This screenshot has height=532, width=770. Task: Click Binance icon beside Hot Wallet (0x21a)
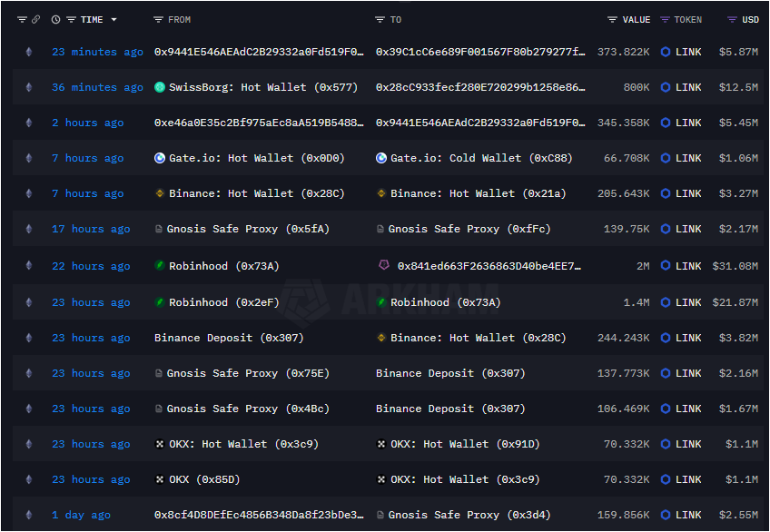coord(381,193)
